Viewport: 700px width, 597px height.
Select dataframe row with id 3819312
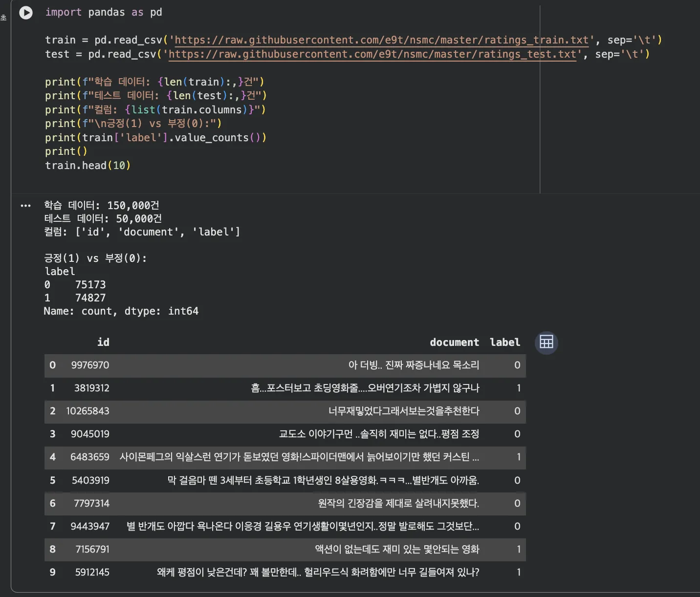click(285, 388)
